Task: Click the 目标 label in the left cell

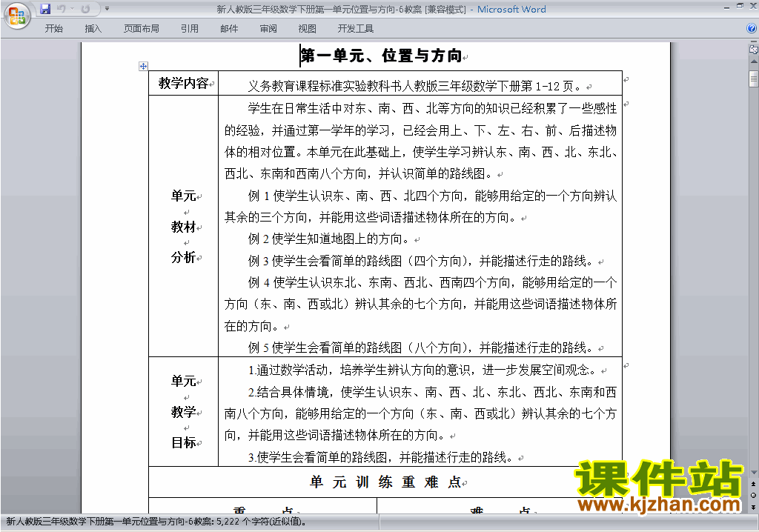Action: pos(184,442)
